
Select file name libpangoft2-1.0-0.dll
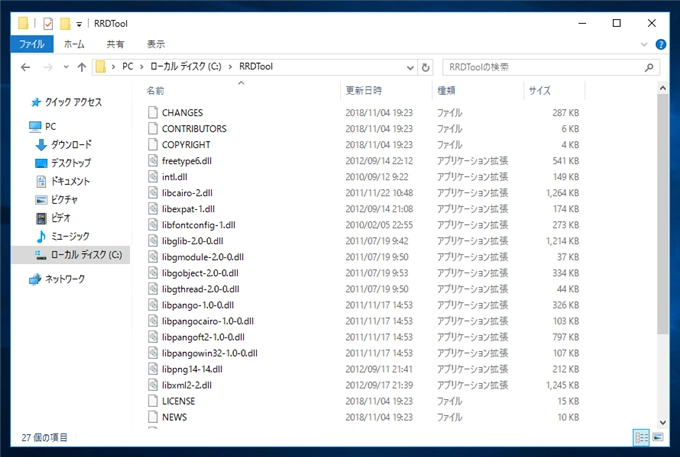point(203,337)
